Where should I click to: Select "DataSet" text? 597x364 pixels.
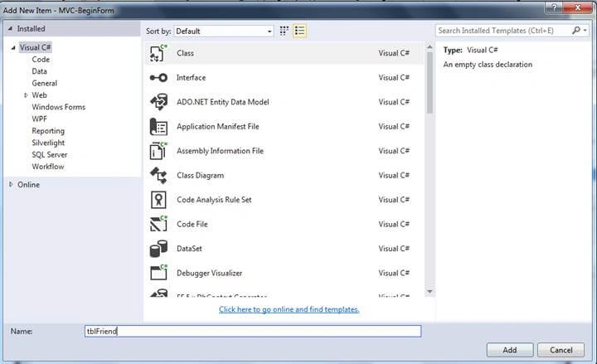click(189, 249)
